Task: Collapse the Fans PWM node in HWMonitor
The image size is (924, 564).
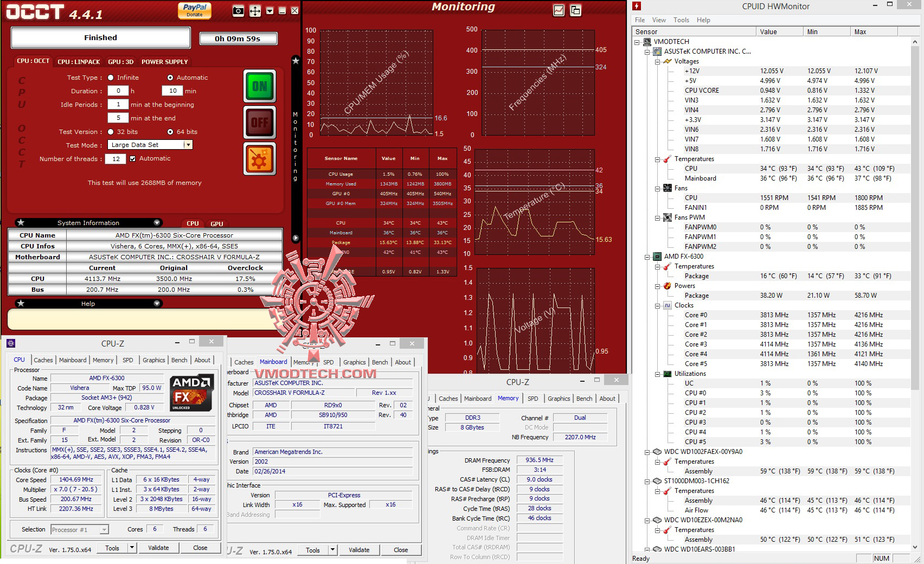Action: pyautogui.click(x=657, y=217)
